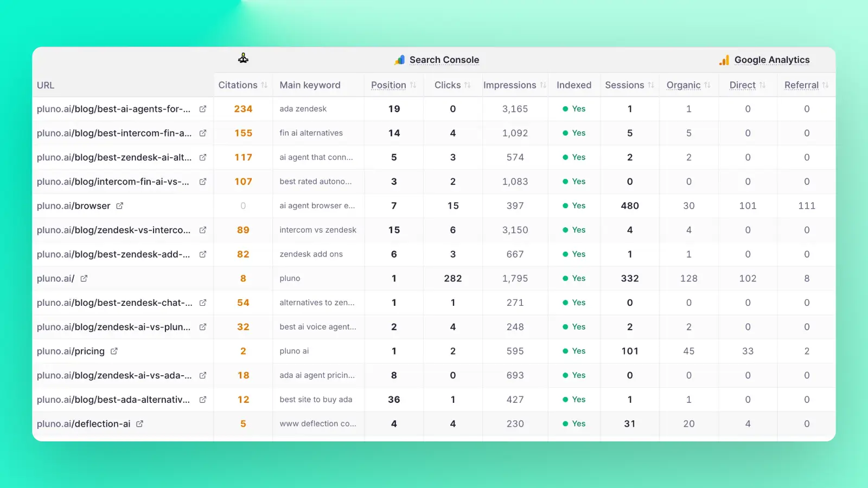
Task: Open external link icon for zendesk-vs-interco row
Action: coord(203,230)
